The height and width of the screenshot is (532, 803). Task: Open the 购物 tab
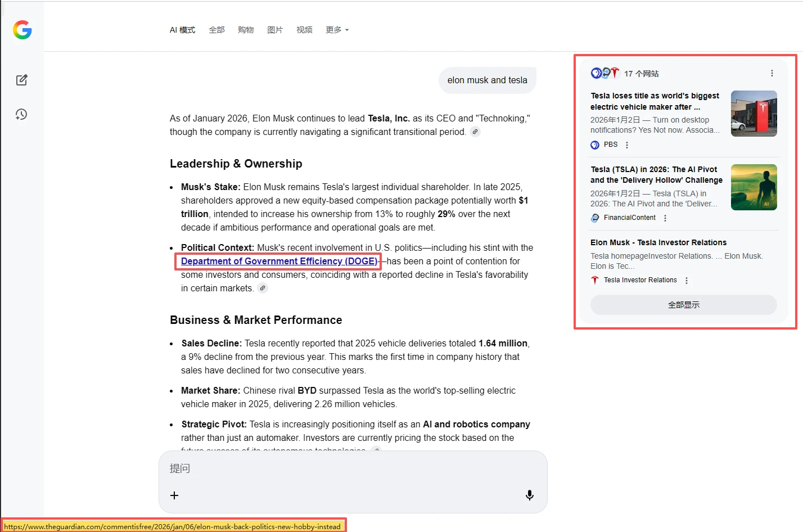[x=246, y=30]
